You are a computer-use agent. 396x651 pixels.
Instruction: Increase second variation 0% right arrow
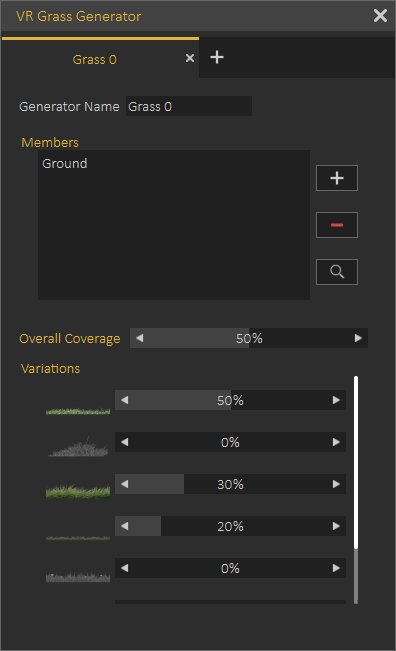pyautogui.click(x=336, y=442)
